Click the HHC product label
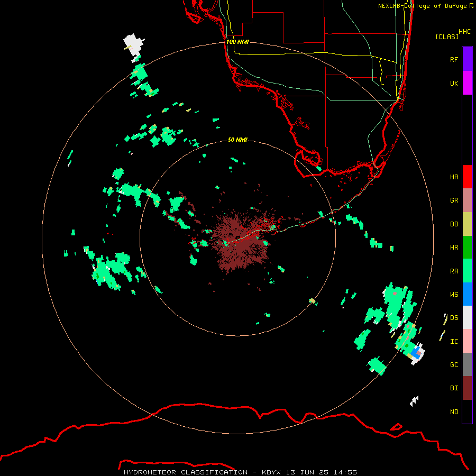 (x=464, y=32)
